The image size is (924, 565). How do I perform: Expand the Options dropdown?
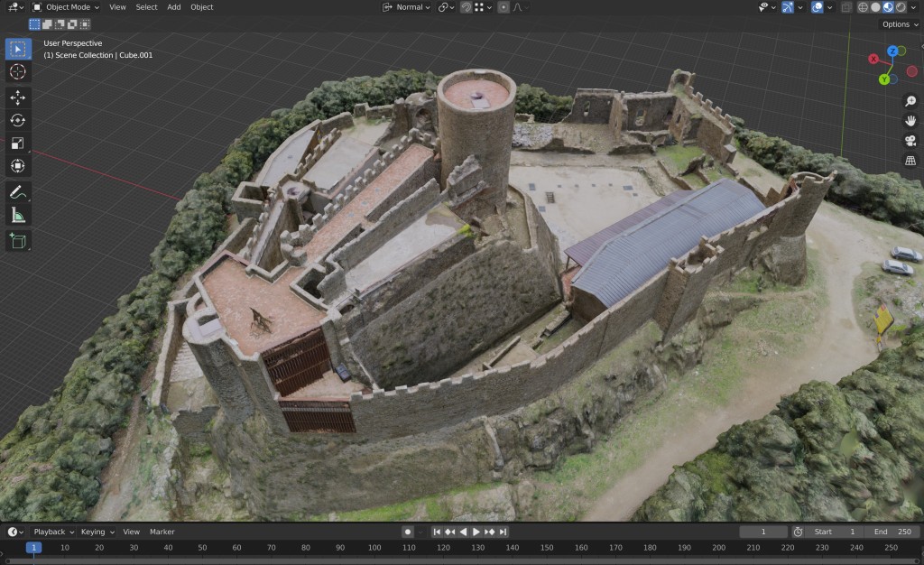coord(900,24)
